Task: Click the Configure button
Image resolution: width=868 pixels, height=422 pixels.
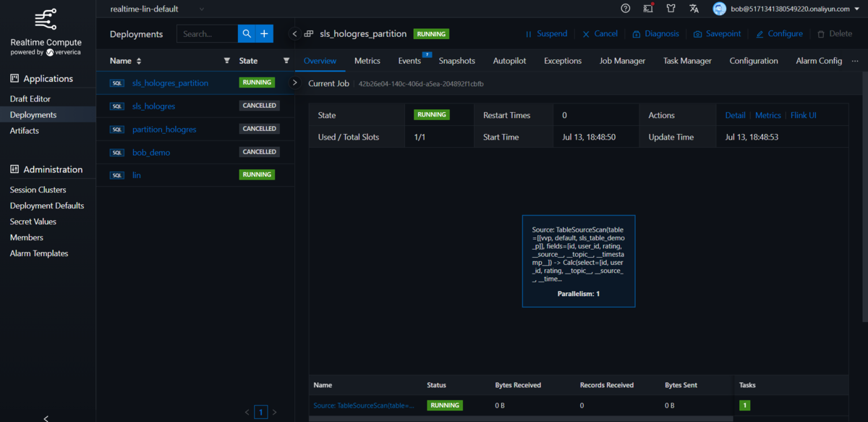Action: pos(779,34)
